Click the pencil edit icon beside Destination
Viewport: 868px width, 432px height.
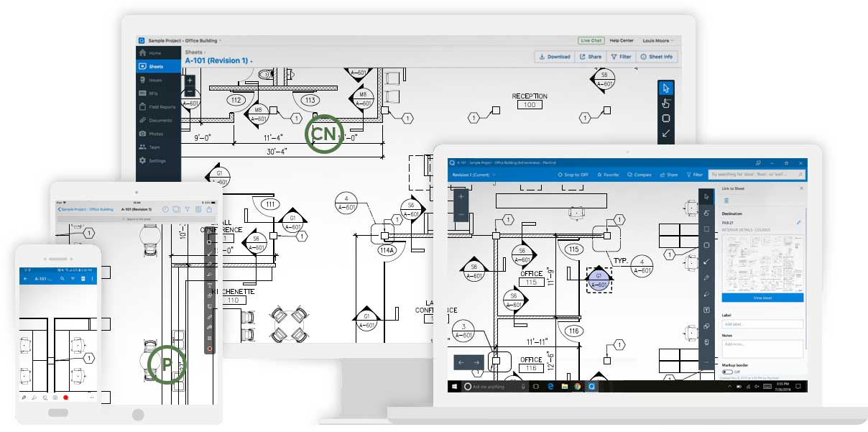[799, 223]
